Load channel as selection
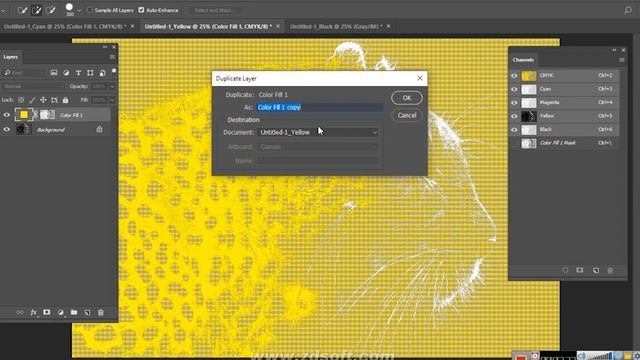This screenshot has width=640, height=360. [x=565, y=270]
